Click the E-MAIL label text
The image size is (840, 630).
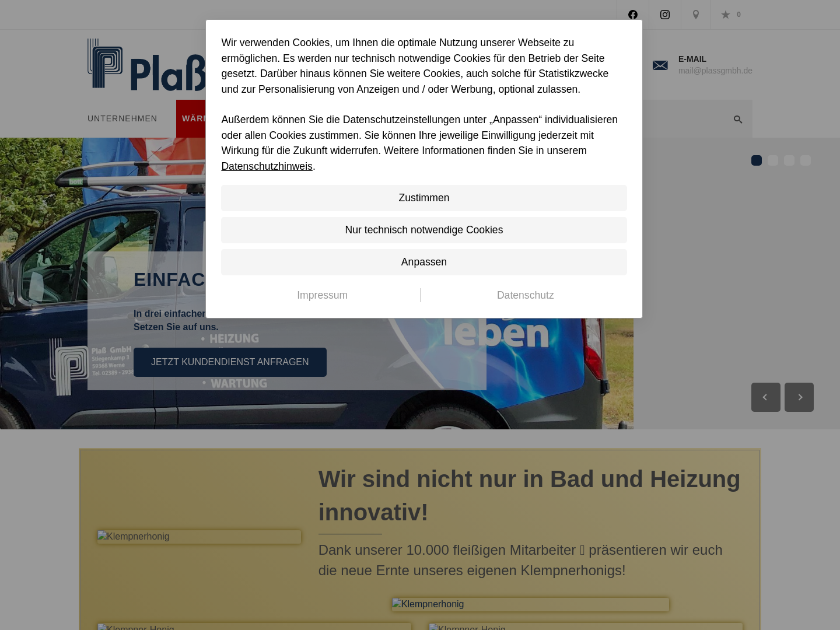pyautogui.click(x=692, y=59)
